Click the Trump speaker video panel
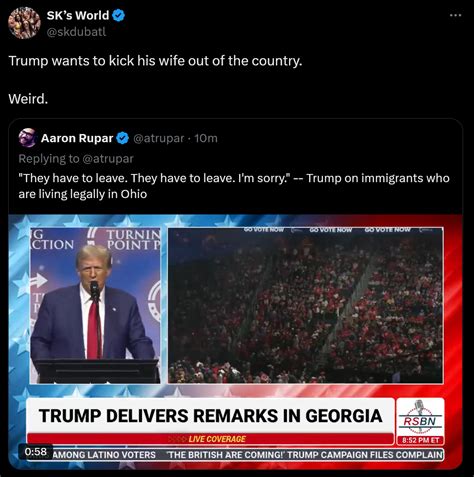 click(95, 305)
